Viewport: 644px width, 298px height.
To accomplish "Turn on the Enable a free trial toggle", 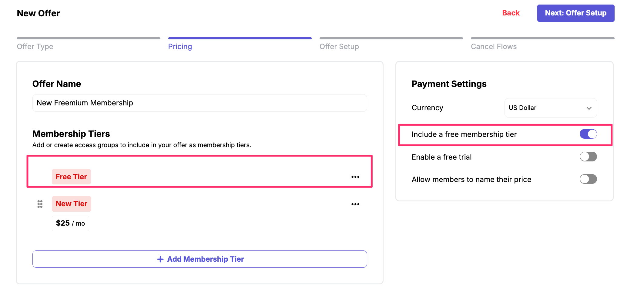I will coord(588,157).
